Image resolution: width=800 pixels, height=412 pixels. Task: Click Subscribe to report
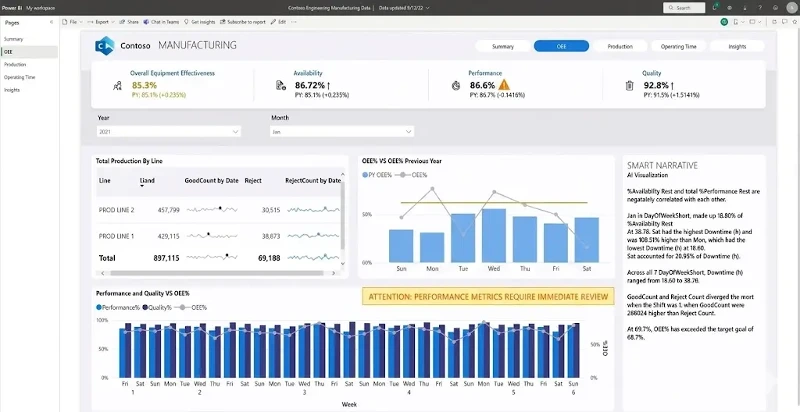tap(243, 22)
